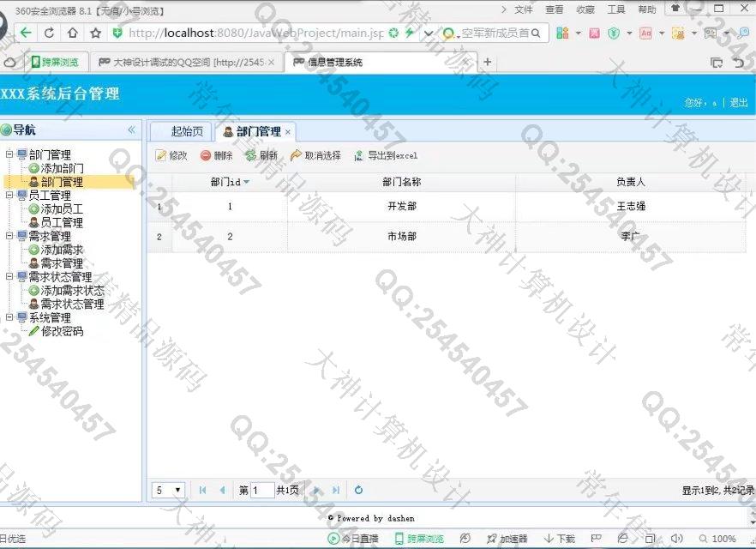Open the 文件 browser menu
Screen dimensions: 756x549
(x=524, y=9)
